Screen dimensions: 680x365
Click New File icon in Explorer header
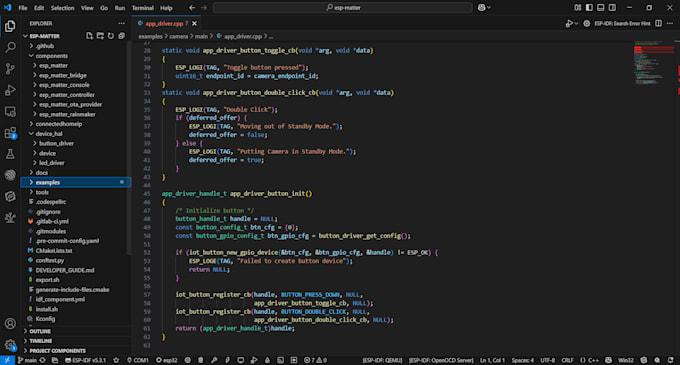[x=89, y=36]
